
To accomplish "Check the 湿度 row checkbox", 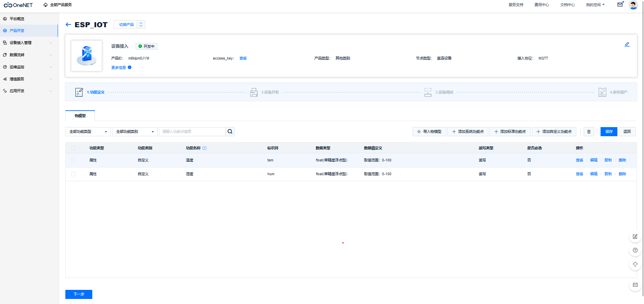I will click(x=73, y=174).
